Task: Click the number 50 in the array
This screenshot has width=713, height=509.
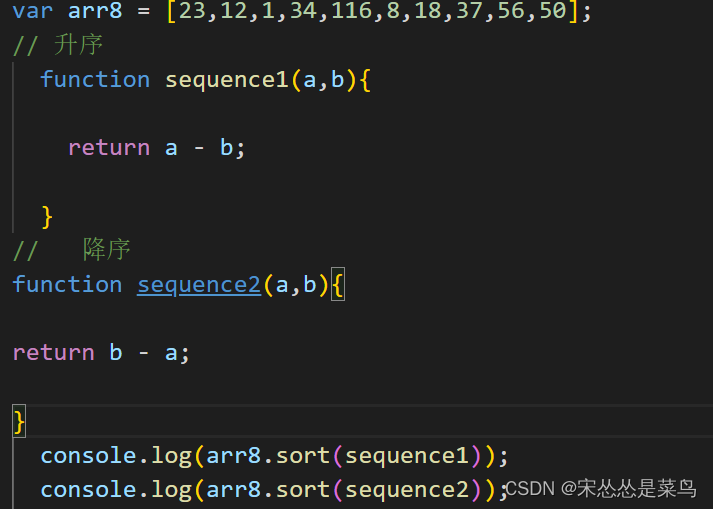Action: click(x=553, y=10)
